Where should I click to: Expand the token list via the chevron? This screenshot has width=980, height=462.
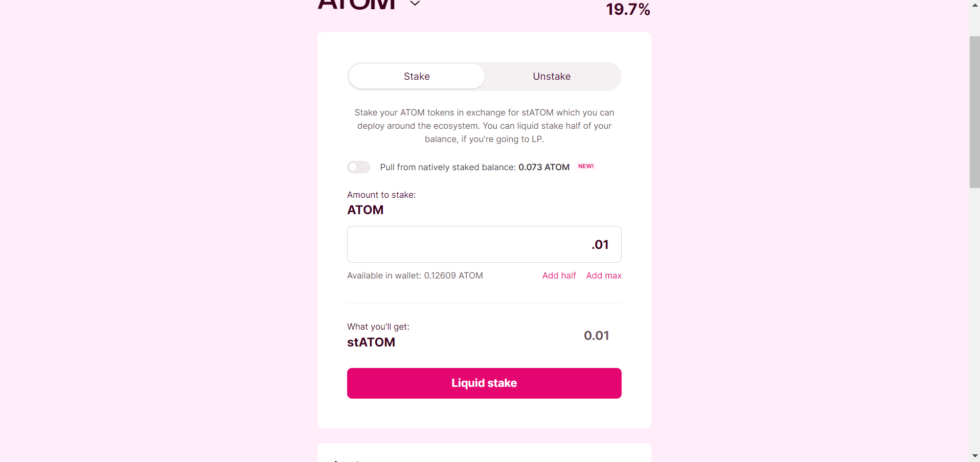coord(414,4)
